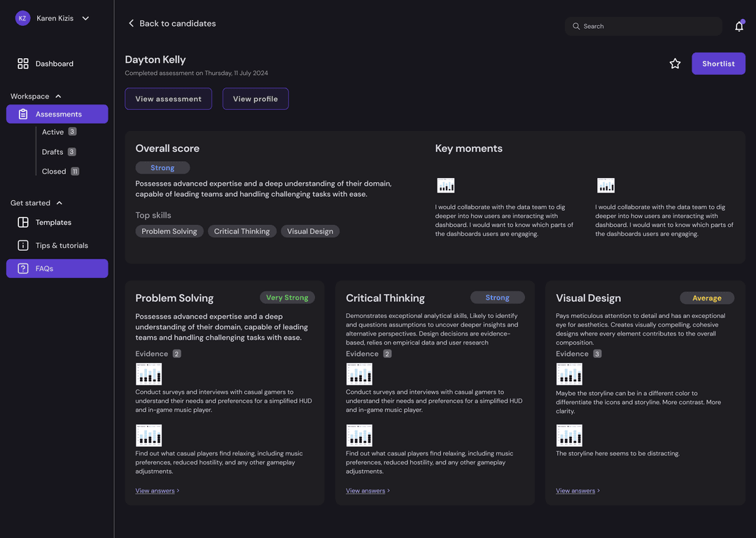
Task: Open View answers under Critical Thinking
Action: (368, 490)
